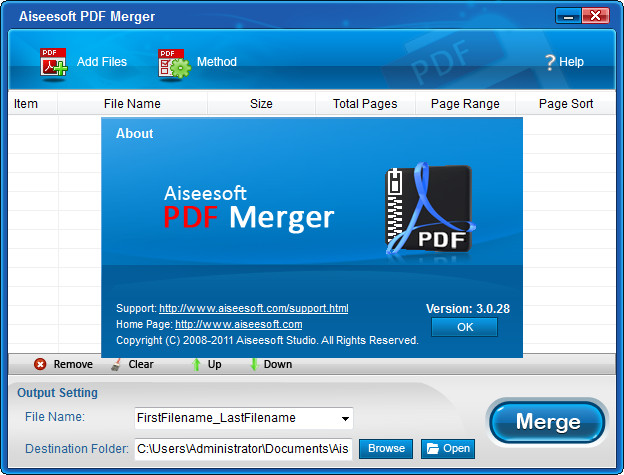Expand the File Name dropdown arrow

pyautogui.click(x=345, y=419)
